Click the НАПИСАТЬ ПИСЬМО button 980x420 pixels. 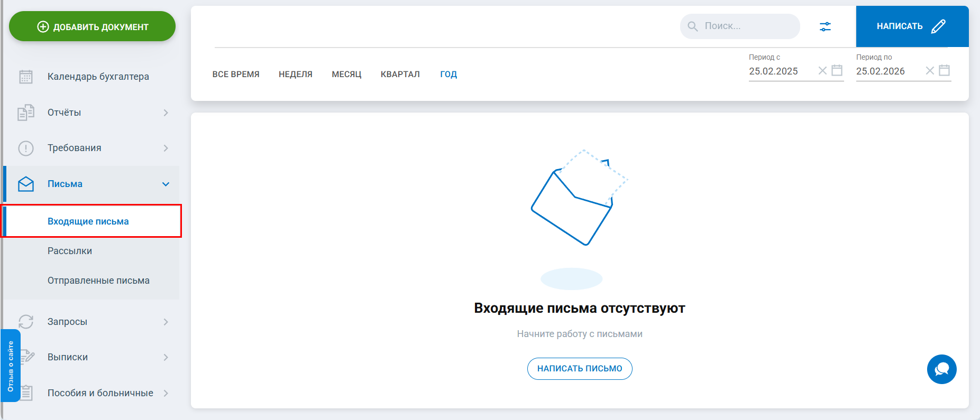point(580,369)
